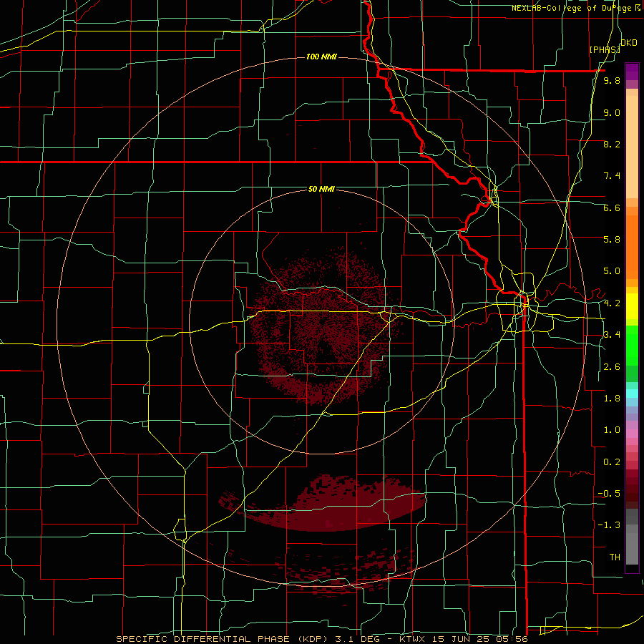Select the 7.4 value on the color scale

[612, 176]
